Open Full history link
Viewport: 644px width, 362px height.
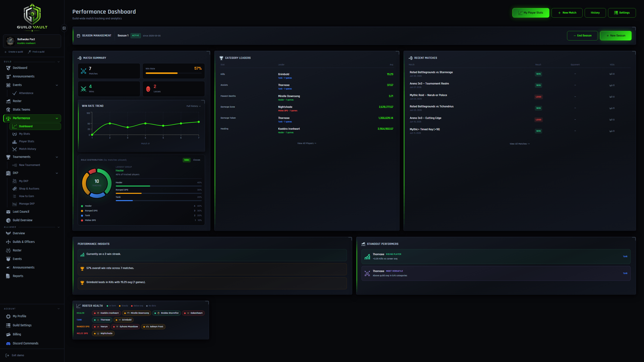(x=193, y=106)
